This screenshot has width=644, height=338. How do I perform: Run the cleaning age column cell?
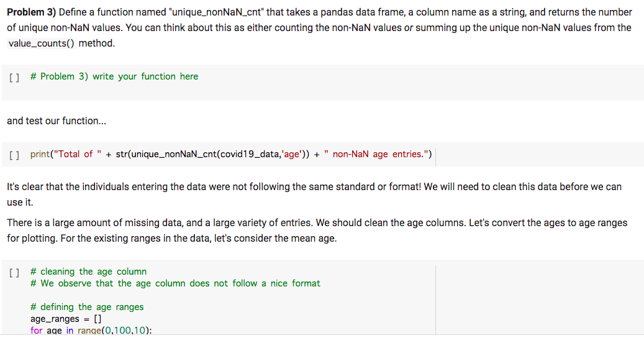pos(14,272)
